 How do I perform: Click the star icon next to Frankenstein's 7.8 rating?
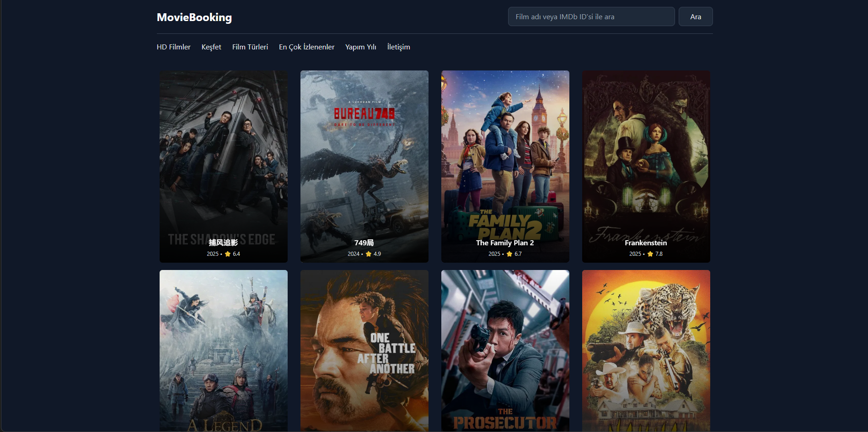(650, 254)
